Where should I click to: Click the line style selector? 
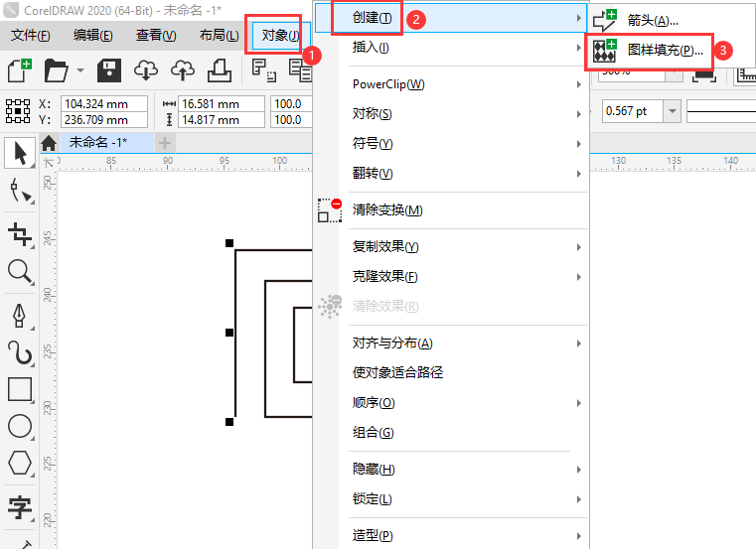(x=721, y=111)
